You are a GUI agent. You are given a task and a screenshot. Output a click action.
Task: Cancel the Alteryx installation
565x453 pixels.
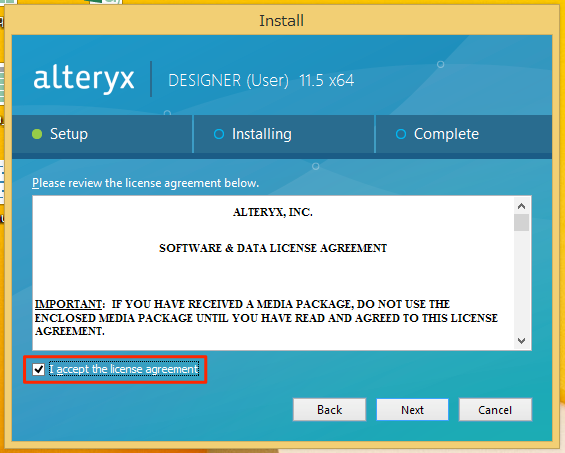(495, 410)
